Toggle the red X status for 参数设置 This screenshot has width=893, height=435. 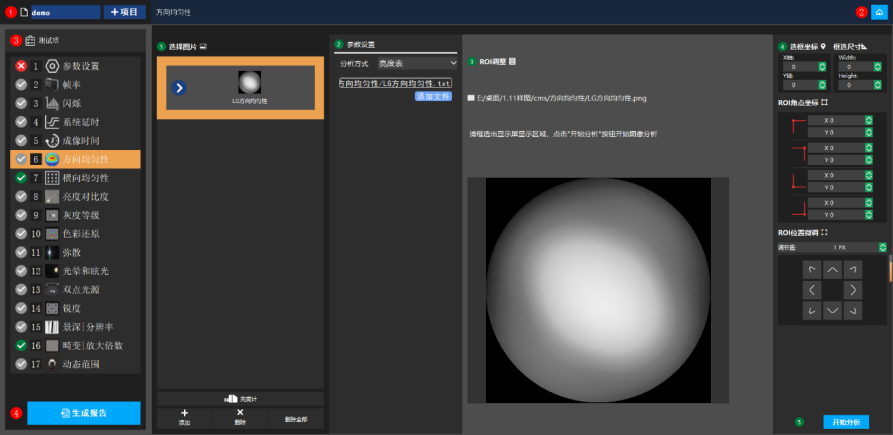[x=21, y=66]
